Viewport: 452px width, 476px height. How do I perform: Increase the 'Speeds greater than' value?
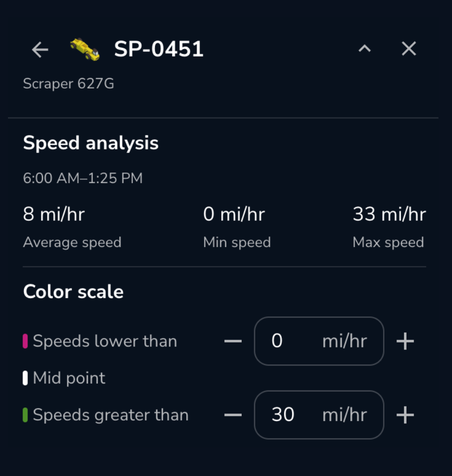(x=405, y=415)
